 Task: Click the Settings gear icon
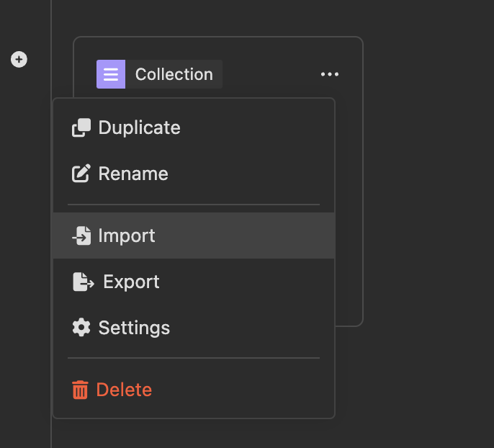[81, 328]
